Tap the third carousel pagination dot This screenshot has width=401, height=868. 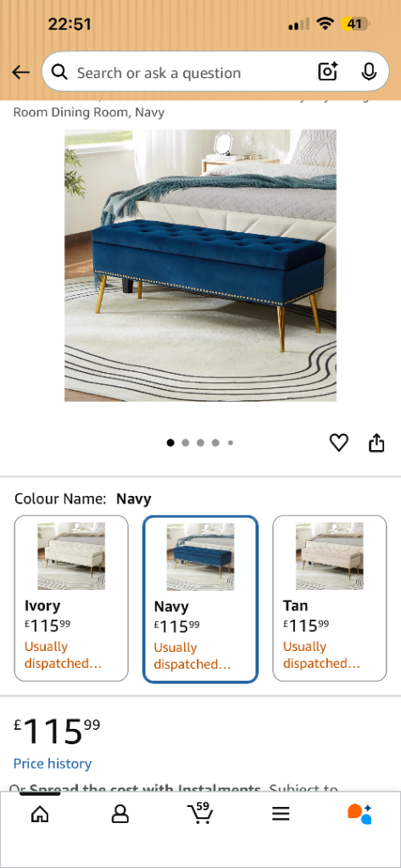click(x=200, y=442)
